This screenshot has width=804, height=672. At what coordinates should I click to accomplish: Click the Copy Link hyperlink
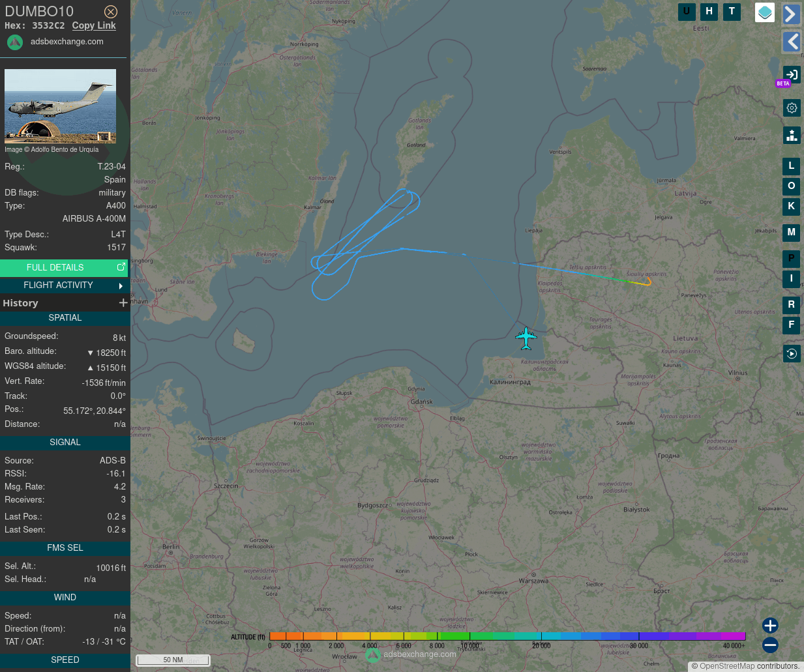click(x=94, y=25)
